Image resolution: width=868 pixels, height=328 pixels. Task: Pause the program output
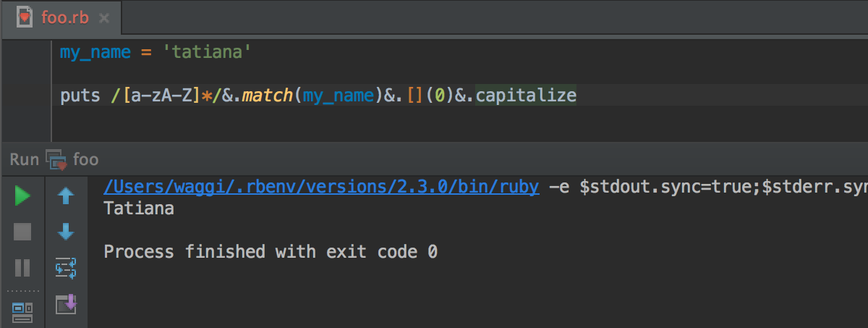click(x=22, y=268)
